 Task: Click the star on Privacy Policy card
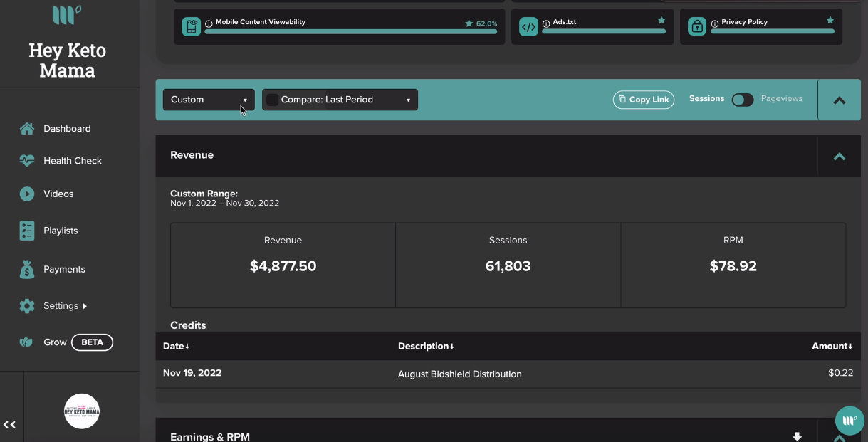point(830,21)
